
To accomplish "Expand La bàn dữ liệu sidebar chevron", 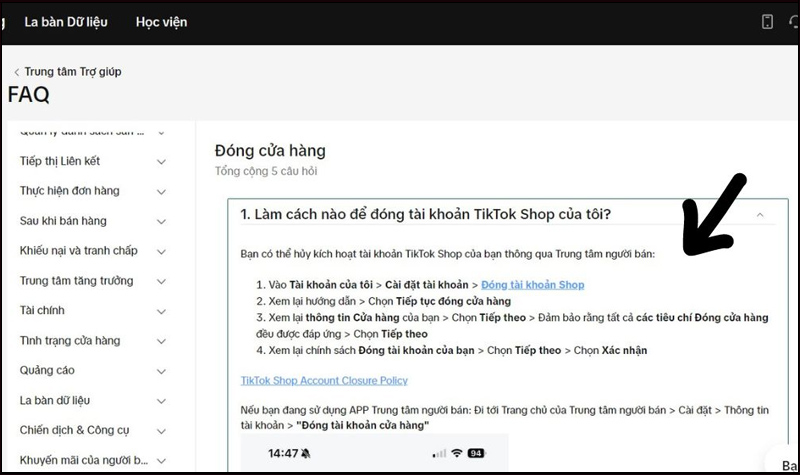I will [x=161, y=401].
